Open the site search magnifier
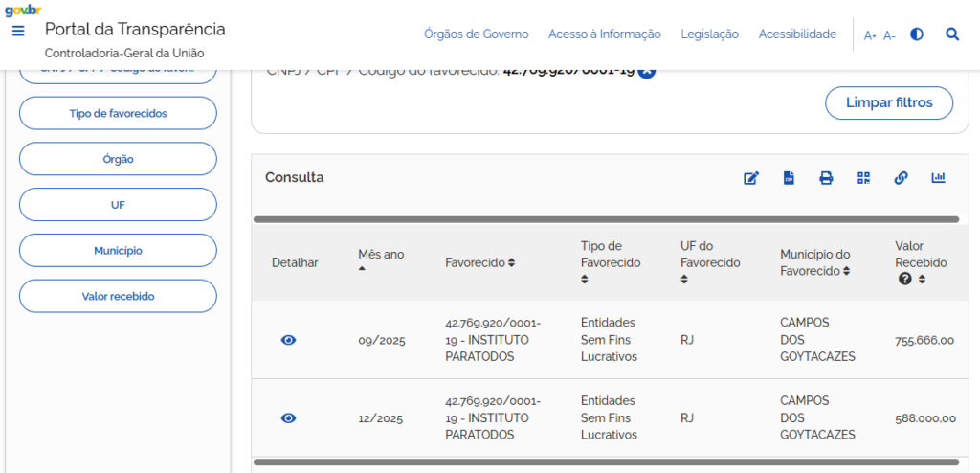 [952, 34]
